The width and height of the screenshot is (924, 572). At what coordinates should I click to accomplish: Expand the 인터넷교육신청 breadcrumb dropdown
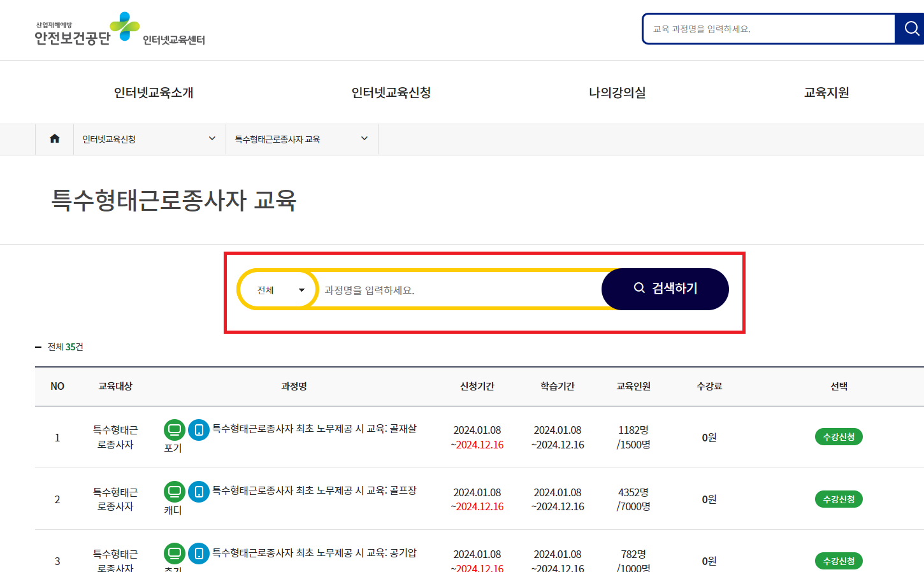[149, 139]
